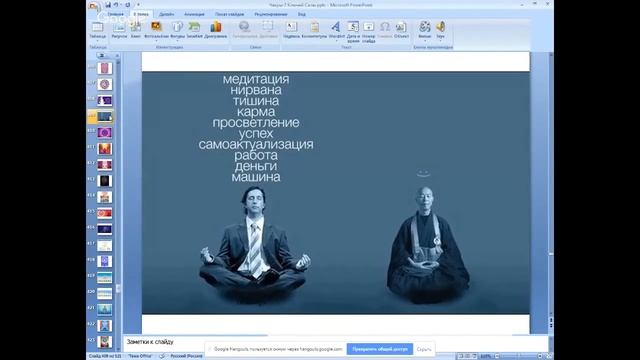
Task: Click the Hyperlink (Гиперссылка) icon
Action: point(244,30)
